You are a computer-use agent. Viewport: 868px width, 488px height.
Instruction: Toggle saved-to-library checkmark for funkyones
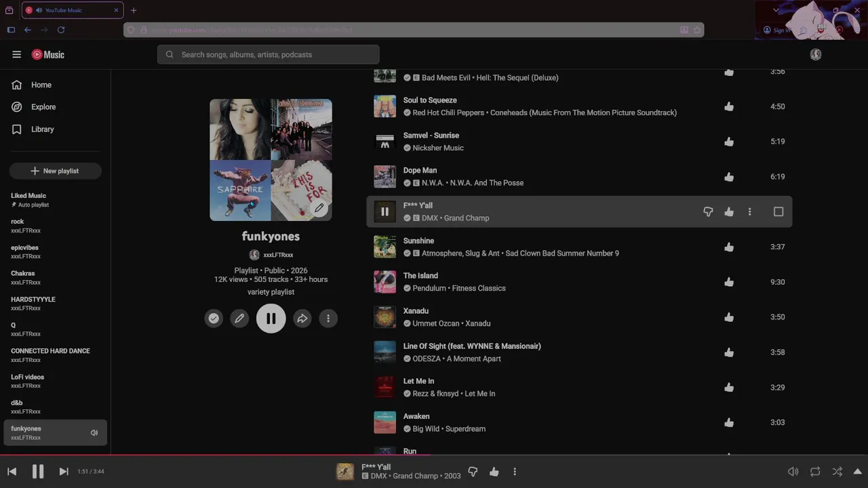pos(214,319)
